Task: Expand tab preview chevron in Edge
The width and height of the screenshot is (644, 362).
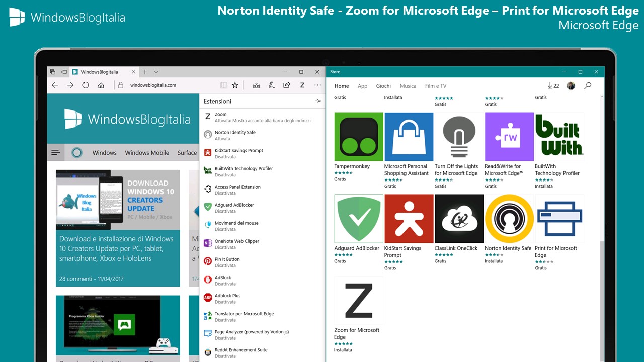Action: pos(156,72)
